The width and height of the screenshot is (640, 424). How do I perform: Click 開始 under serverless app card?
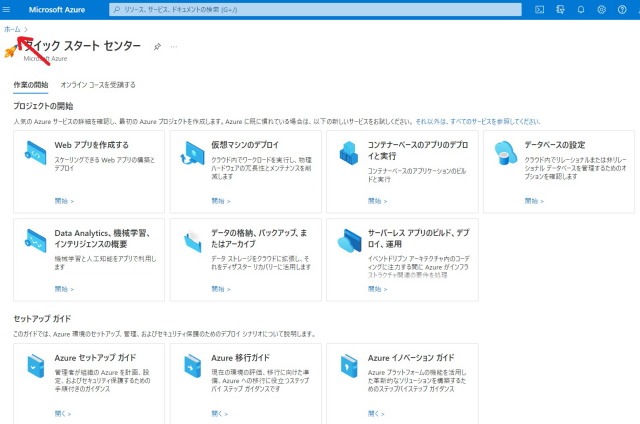378,289
